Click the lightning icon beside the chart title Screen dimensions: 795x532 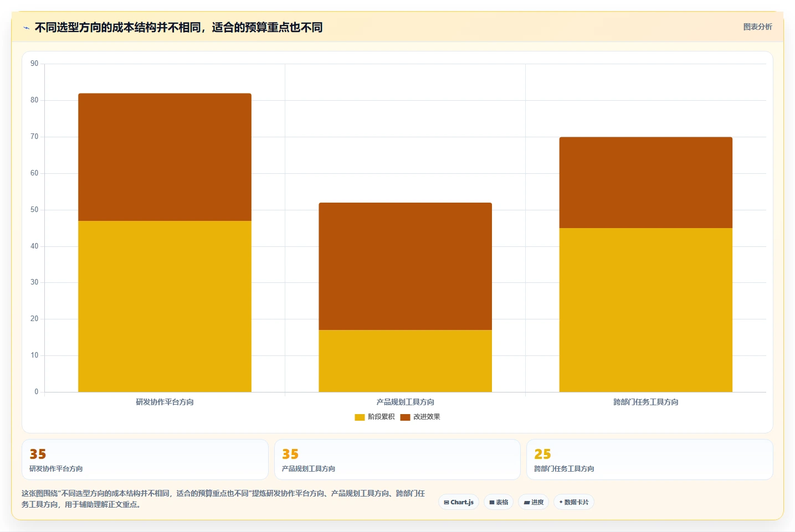pyautogui.click(x=26, y=28)
